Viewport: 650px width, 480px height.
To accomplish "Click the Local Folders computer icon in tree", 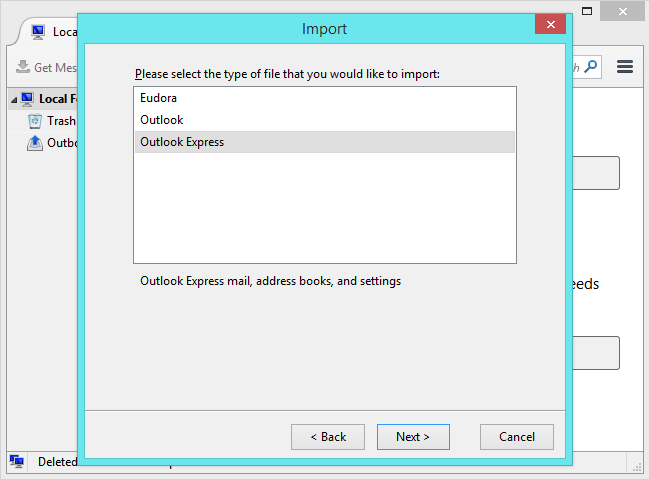I will point(27,99).
